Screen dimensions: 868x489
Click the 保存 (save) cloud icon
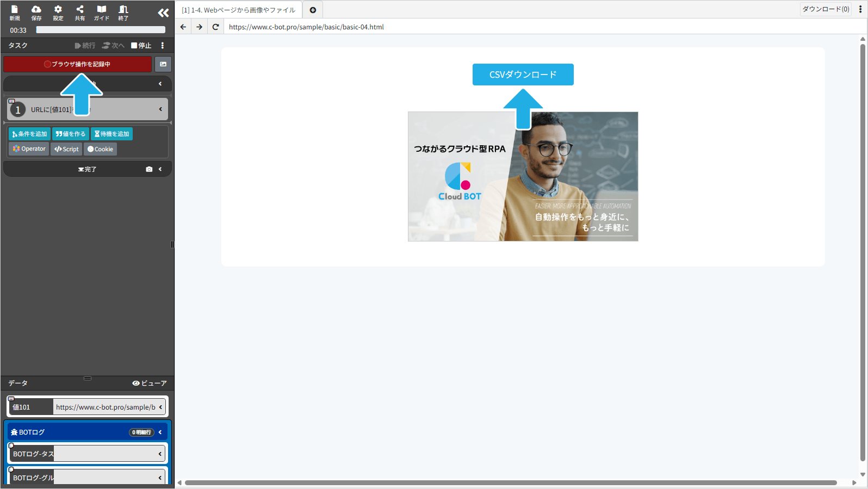coord(36,13)
